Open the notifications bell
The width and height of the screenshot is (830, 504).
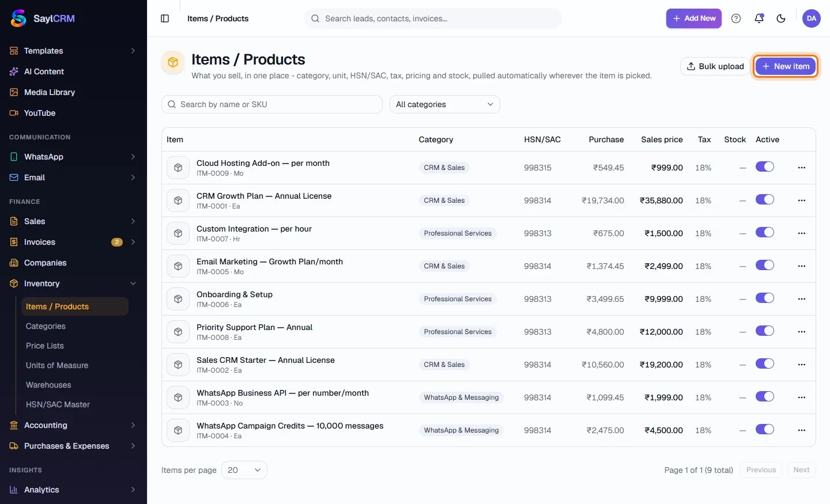coord(759,18)
